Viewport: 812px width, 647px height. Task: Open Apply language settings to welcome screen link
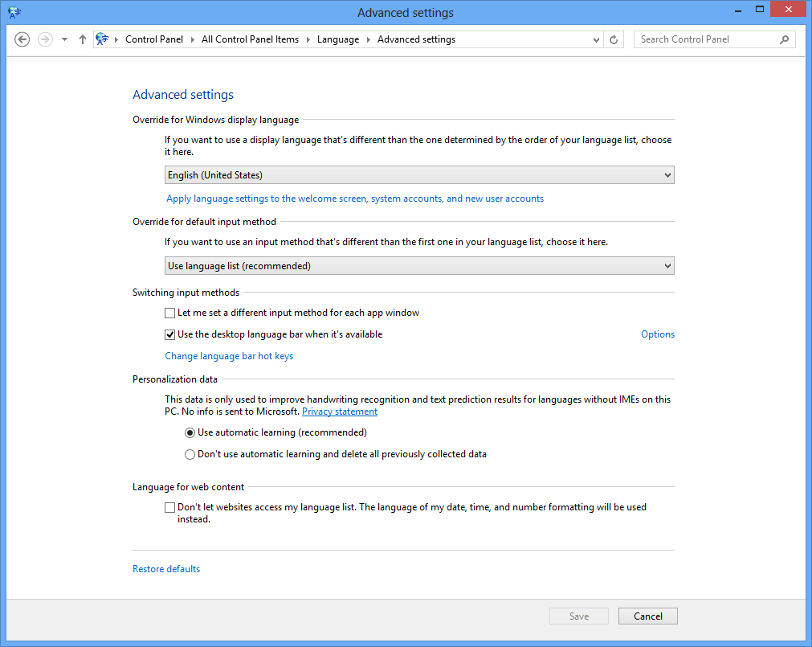click(355, 199)
